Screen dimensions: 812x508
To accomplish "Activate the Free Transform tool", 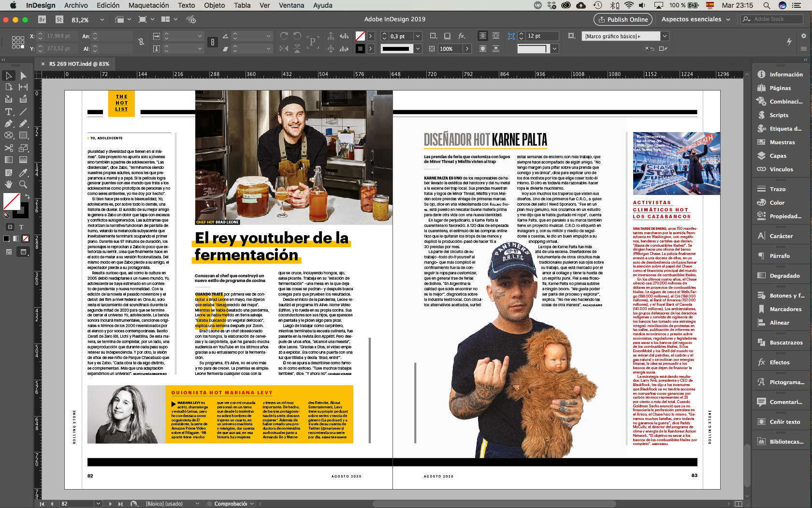I will 23,148.
